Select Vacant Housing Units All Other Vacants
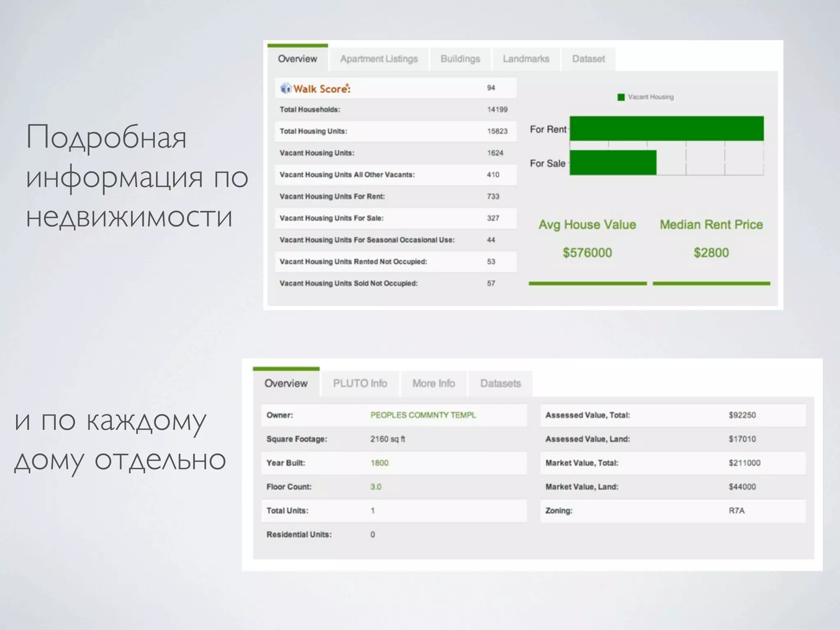 347,175
